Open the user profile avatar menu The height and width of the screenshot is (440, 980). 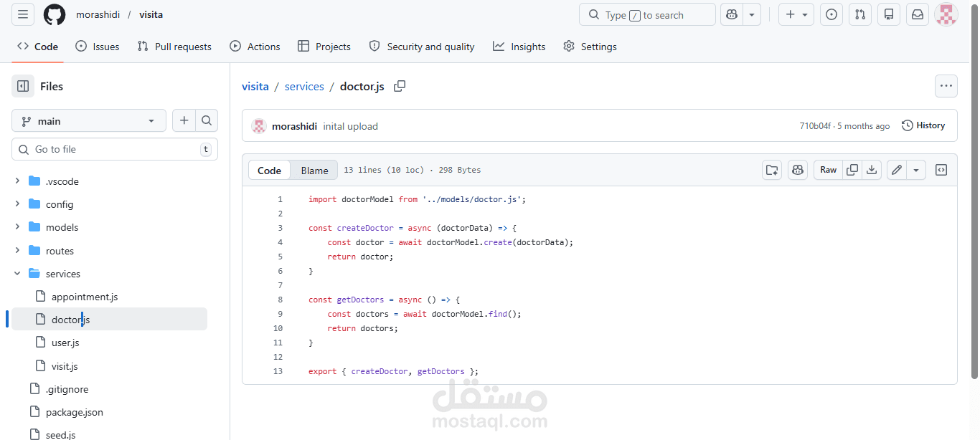(946, 14)
